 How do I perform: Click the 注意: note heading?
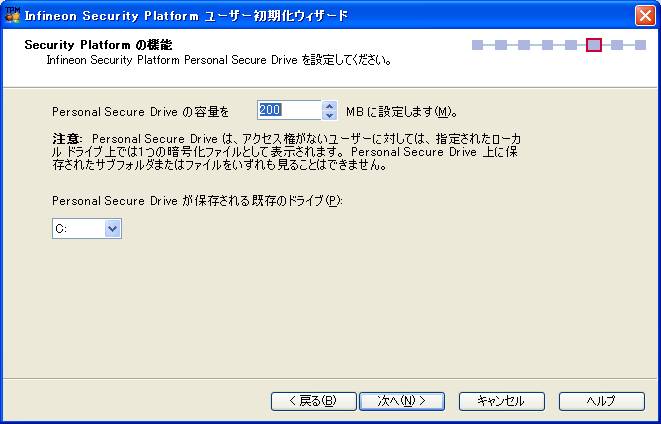point(68,139)
